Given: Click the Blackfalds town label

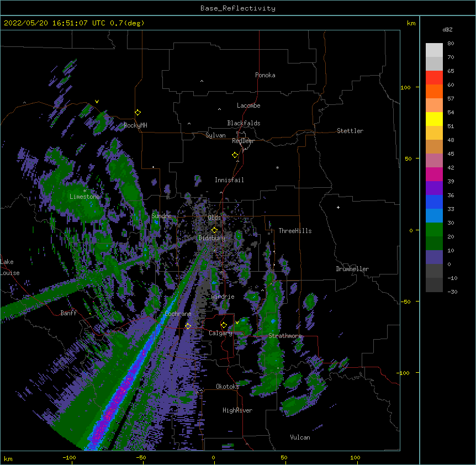Looking at the screenshot, I should pyautogui.click(x=244, y=123).
